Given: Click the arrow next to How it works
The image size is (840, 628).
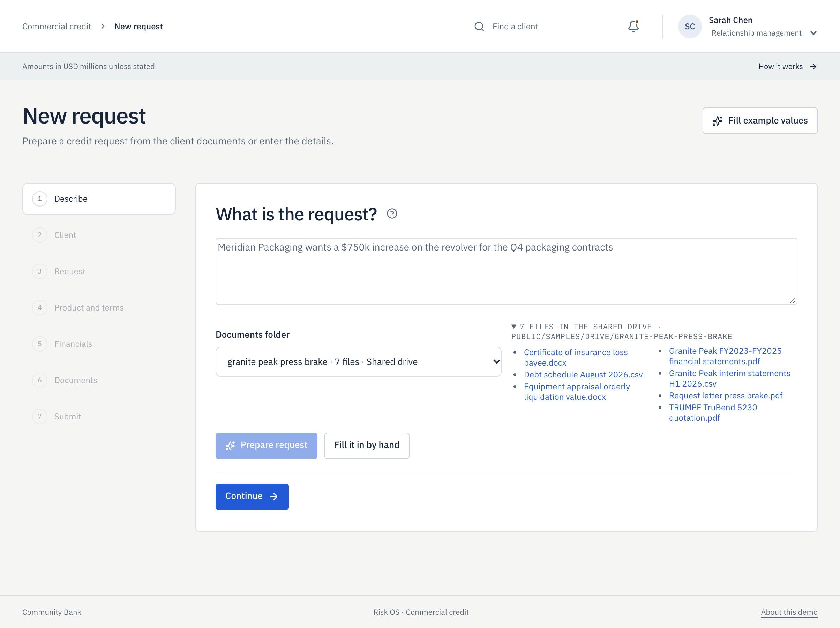Looking at the screenshot, I should click(813, 67).
